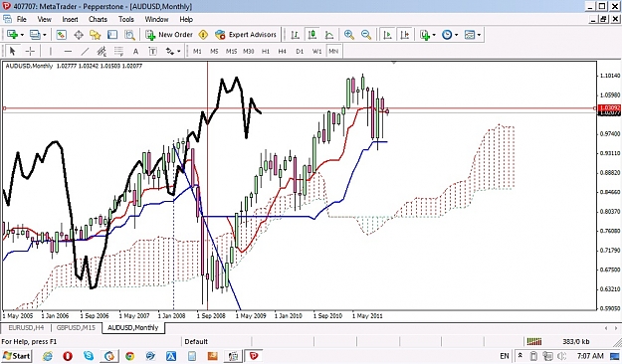Open the Arrows objects dropdown arrow
The height and width of the screenshot is (364, 622).
tap(179, 51)
